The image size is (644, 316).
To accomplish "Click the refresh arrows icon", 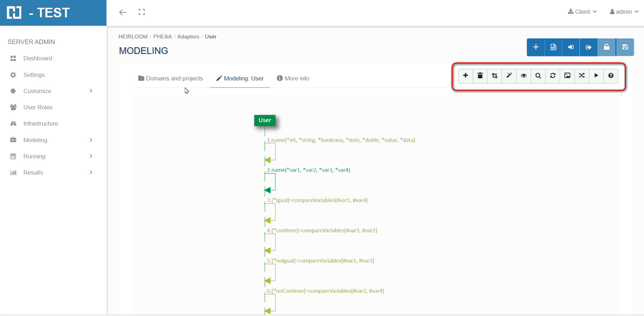I will (x=553, y=76).
